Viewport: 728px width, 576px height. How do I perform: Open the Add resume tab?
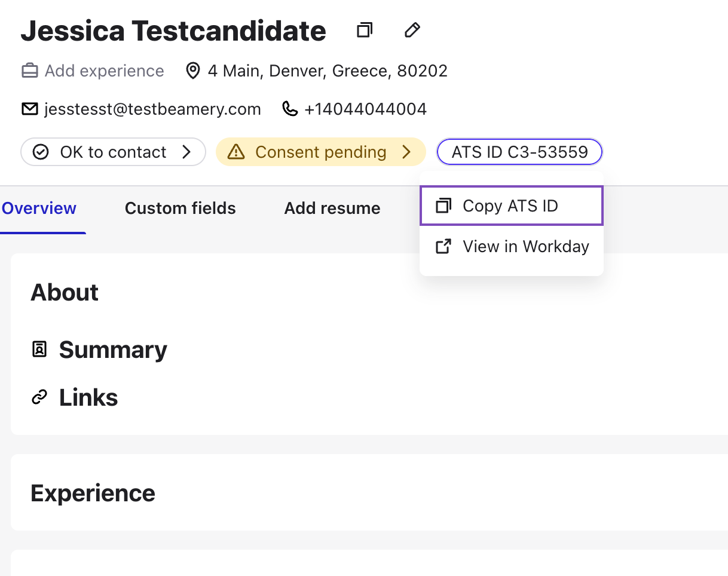point(332,208)
